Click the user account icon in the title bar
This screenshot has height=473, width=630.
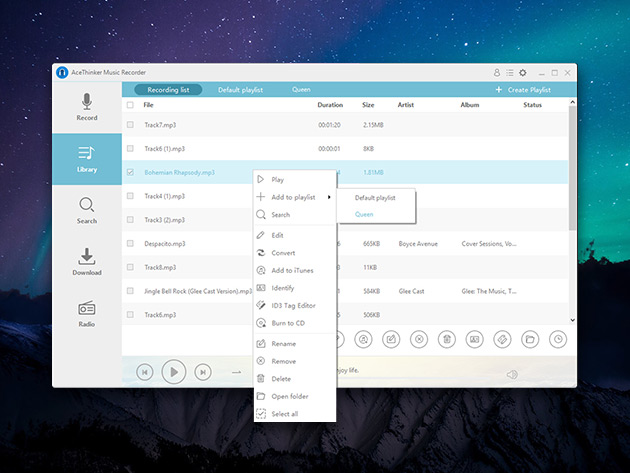497,73
